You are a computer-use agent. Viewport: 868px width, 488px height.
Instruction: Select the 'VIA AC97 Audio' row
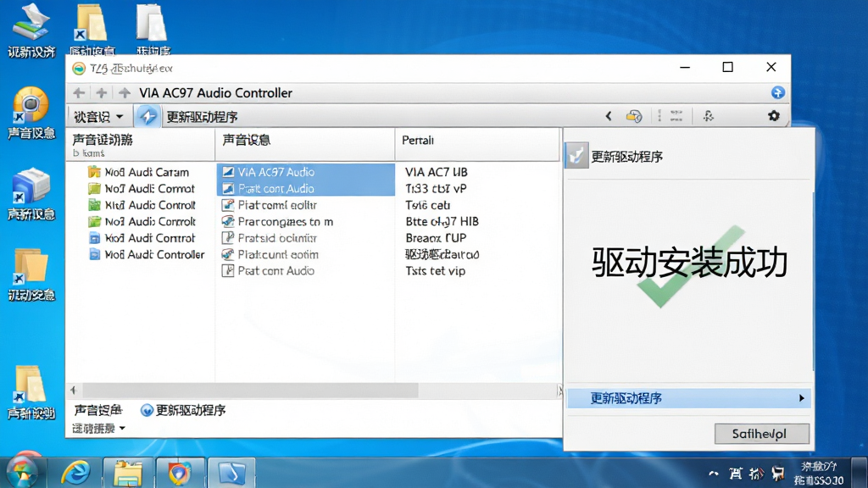(305, 172)
